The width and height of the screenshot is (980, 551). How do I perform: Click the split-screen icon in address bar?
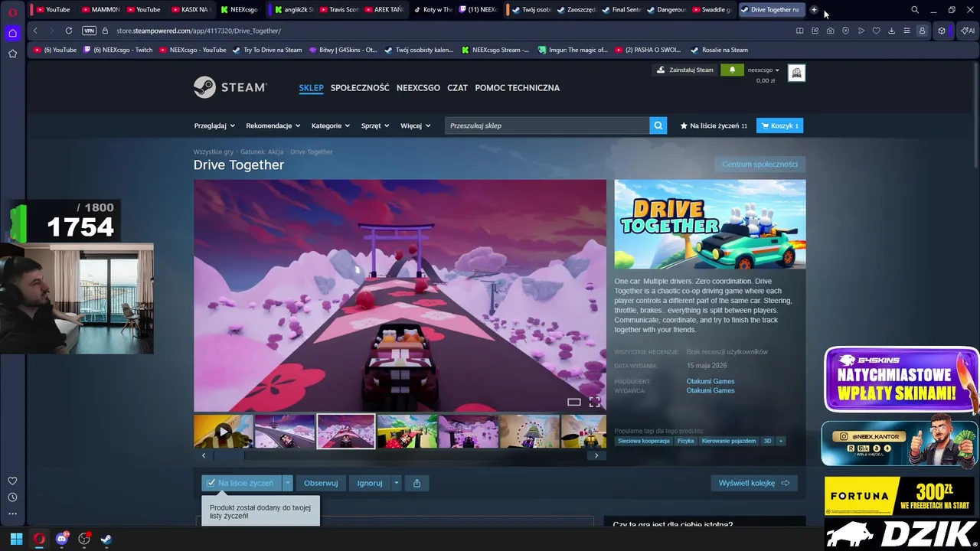800,31
